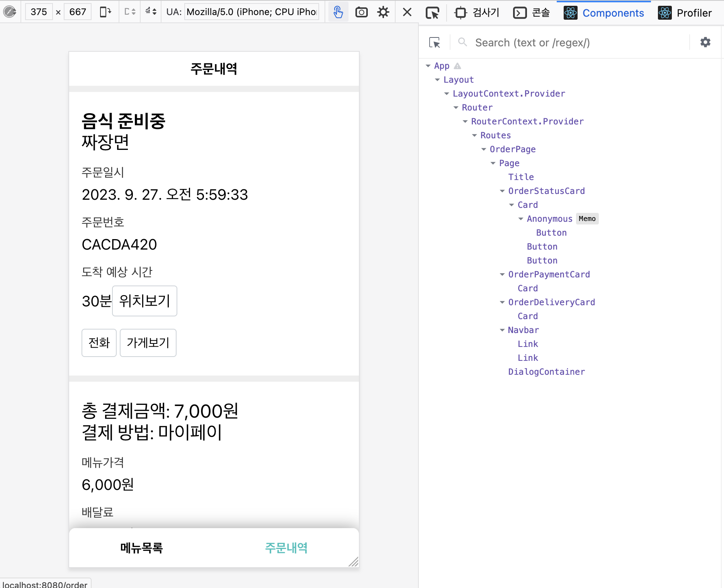Select 메뉴목록 in the bottom navigation
This screenshot has height=588, width=724.
tap(141, 547)
